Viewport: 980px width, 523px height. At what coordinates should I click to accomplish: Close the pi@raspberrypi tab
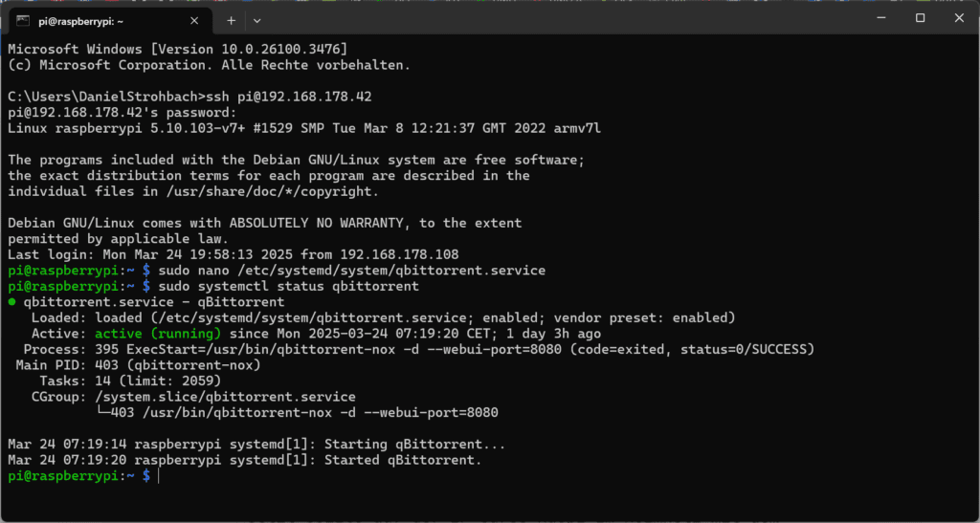point(194,21)
